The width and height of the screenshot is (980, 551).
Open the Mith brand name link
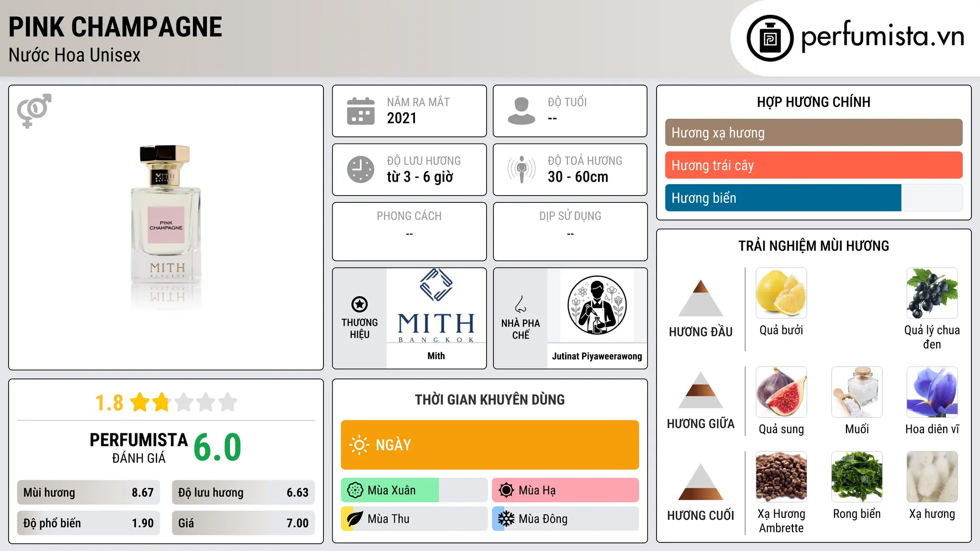click(x=436, y=356)
